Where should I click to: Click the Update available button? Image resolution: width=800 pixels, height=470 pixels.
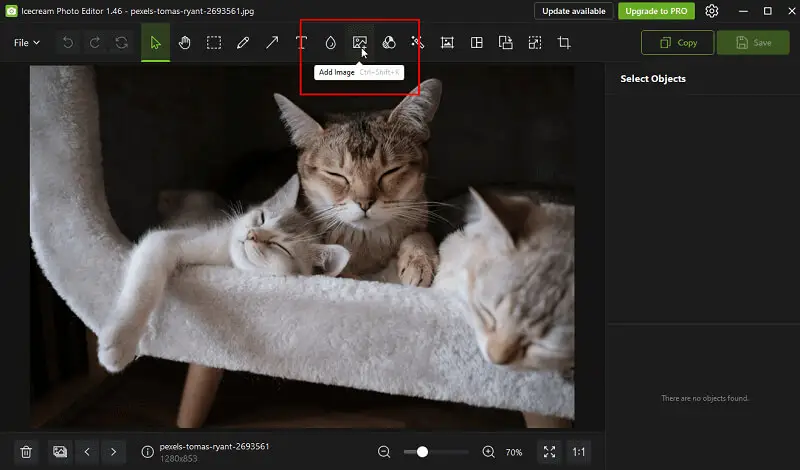[573, 11]
